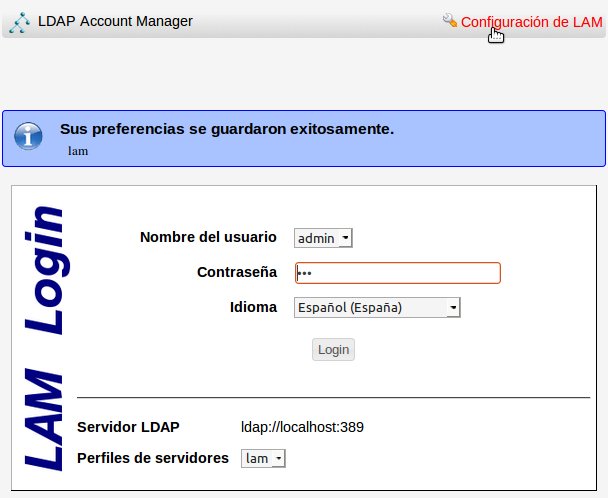Click the preferences saved success message
This screenshot has height=498, width=608.
pyautogui.click(x=227, y=129)
